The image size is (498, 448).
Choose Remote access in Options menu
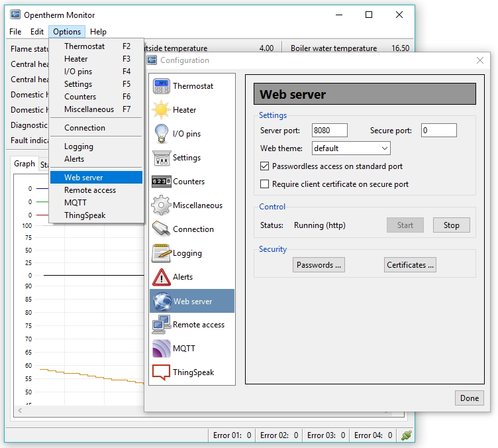tap(96, 190)
